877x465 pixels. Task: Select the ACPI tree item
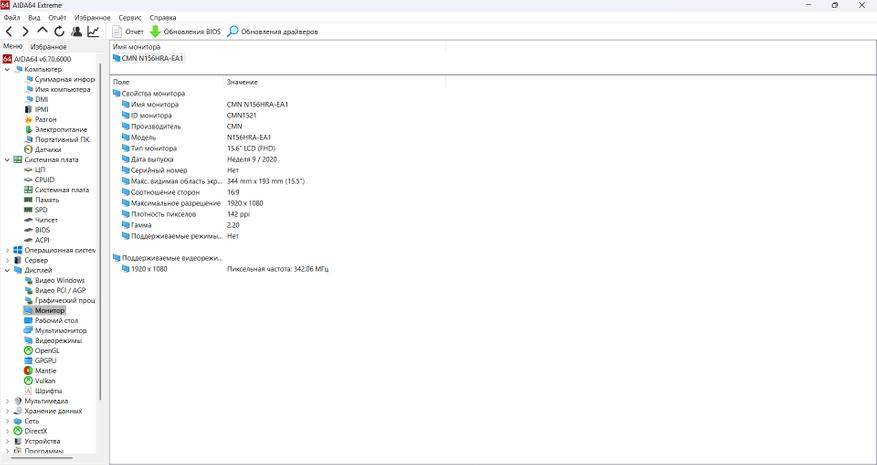pyautogui.click(x=37, y=240)
